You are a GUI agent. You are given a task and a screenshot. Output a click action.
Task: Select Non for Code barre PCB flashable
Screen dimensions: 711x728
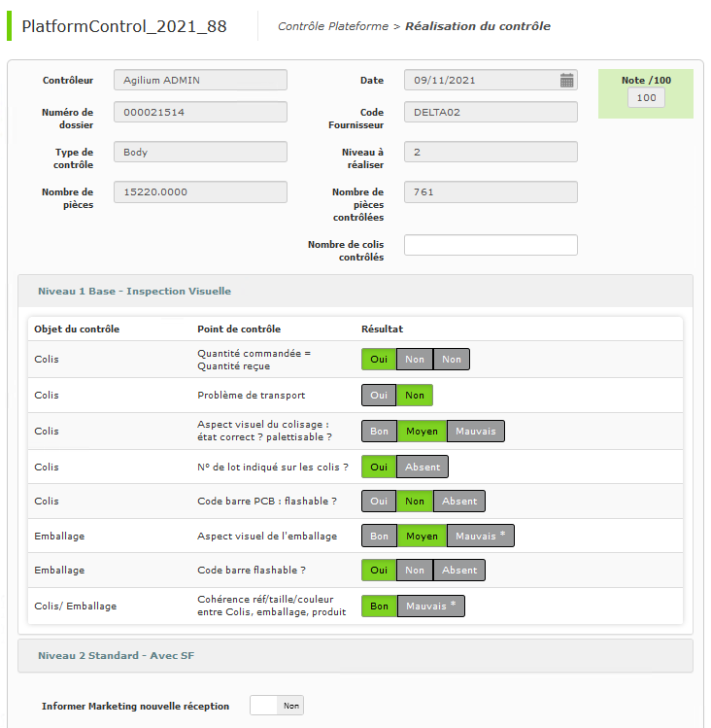click(415, 501)
